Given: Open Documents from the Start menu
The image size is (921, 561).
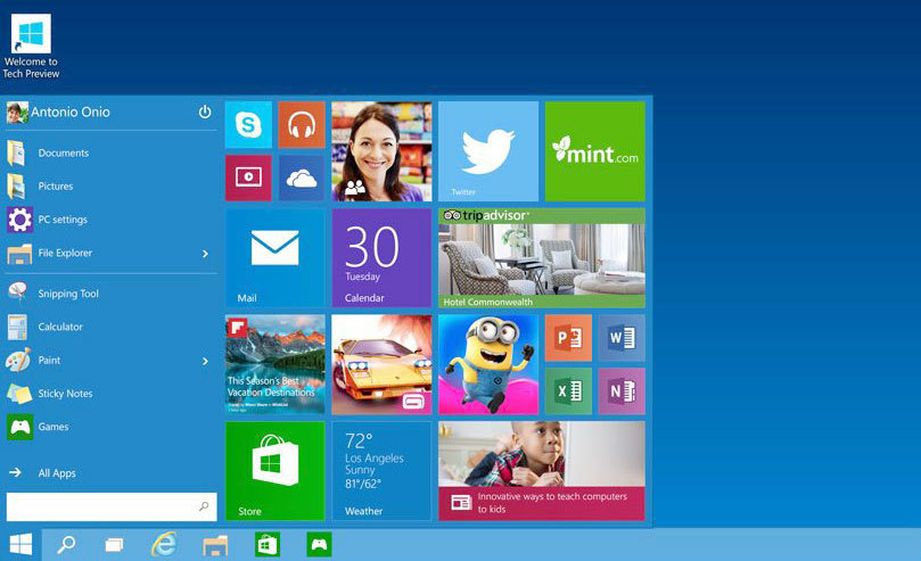Looking at the screenshot, I should (63, 153).
